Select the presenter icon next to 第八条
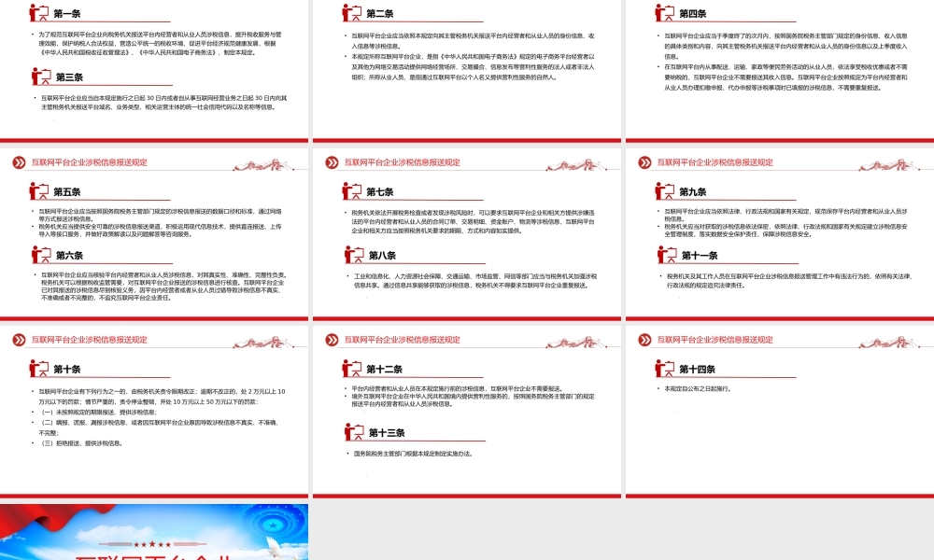The height and width of the screenshot is (560, 934). pos(352,255)
